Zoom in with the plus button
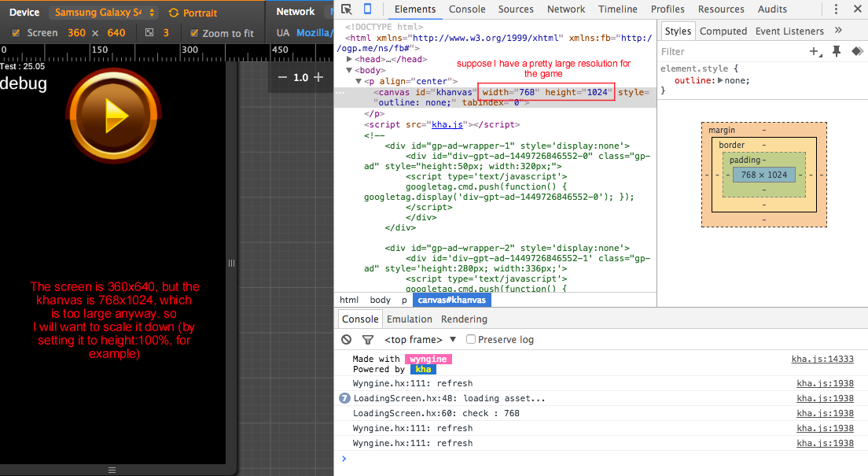 click(318, 77)
